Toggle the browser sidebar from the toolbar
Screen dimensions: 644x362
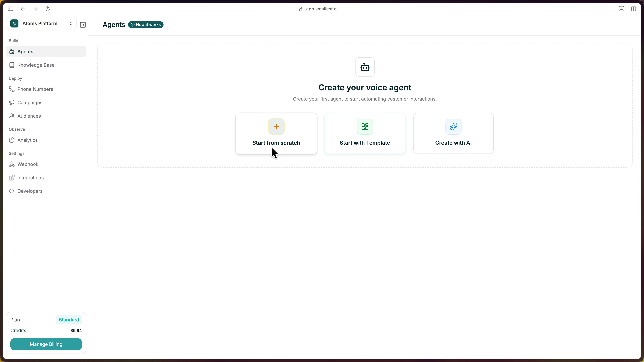click(10, 9)
